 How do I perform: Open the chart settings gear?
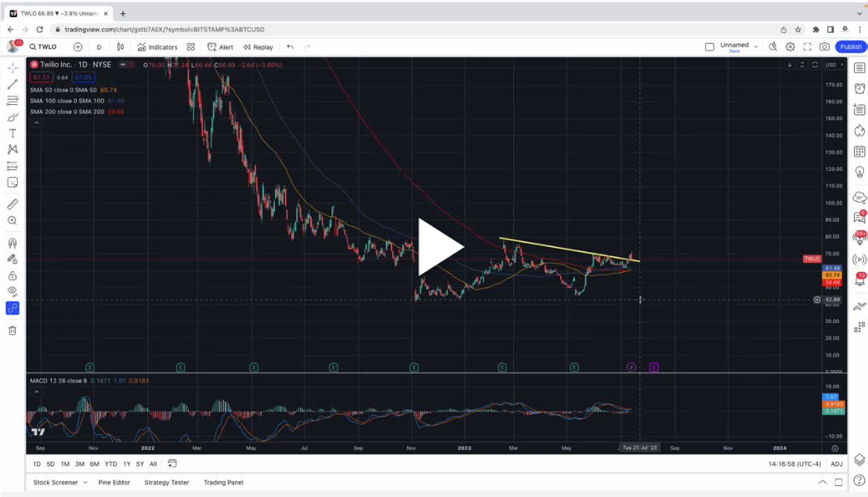point(790,46)
